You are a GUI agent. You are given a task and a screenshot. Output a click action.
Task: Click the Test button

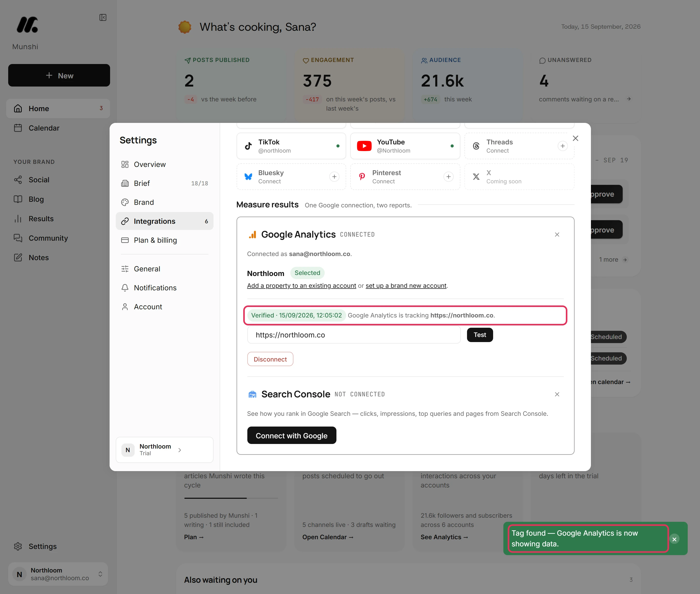click(480, 335)
